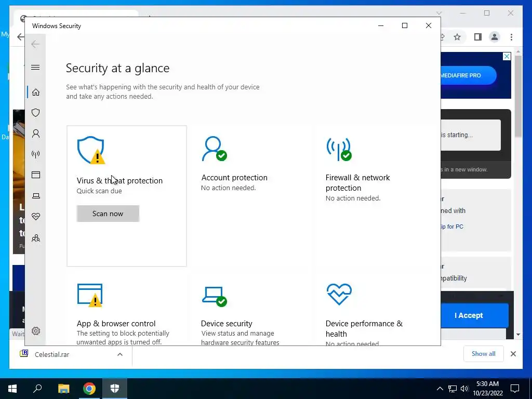The width and height of the screenshot is (532, 399).
Task: Open taskbar Search
Action: click(37, 389)
